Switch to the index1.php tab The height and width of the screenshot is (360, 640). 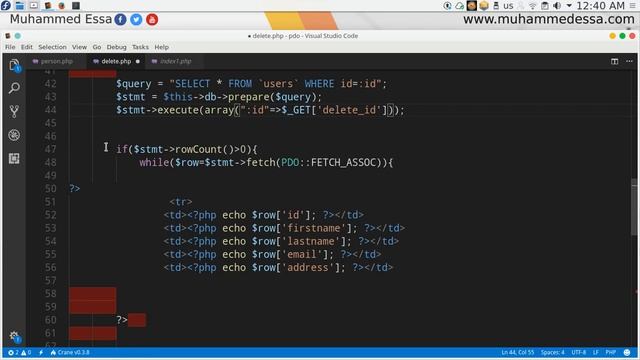(176, 61)
